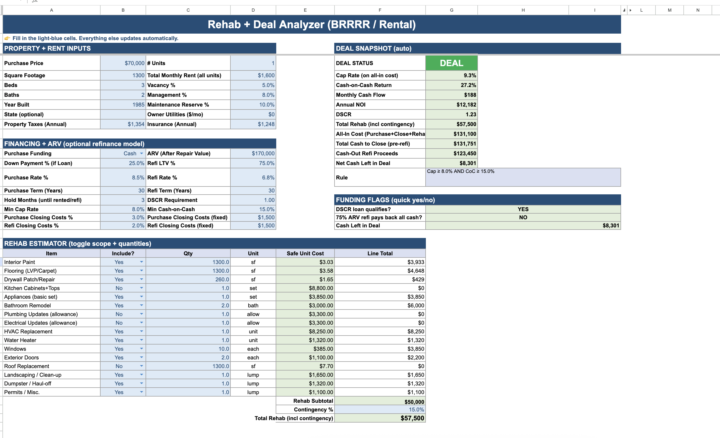Open Include dropdown for Interior Paint
Viewport: 720px width, 438px height.
[141, 262]
